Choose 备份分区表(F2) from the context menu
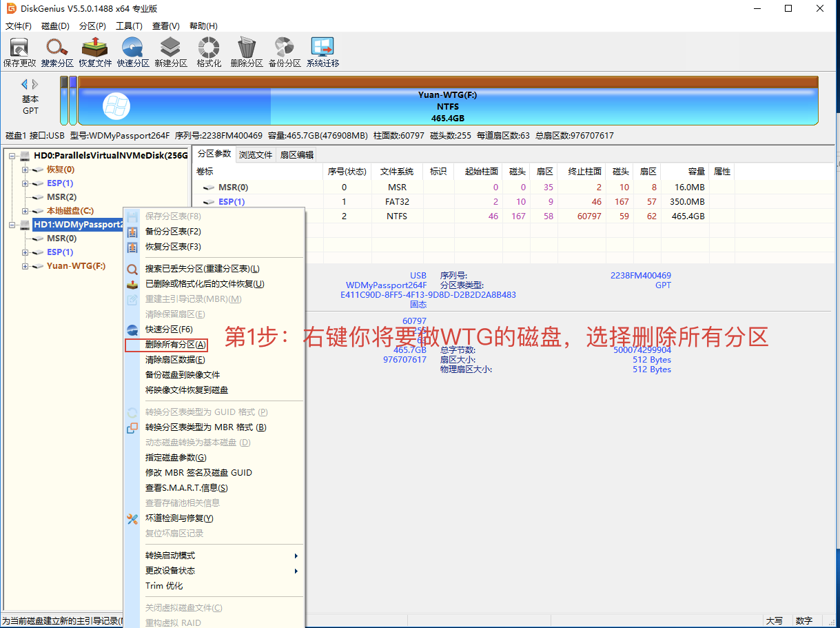This screenshot has width=840, height=628. (x=214, y=232)
